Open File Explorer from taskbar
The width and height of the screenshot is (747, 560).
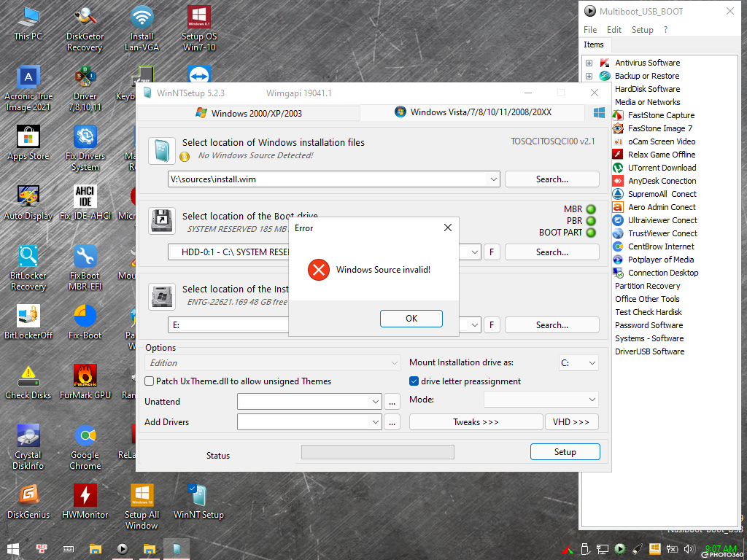point(96,549)
